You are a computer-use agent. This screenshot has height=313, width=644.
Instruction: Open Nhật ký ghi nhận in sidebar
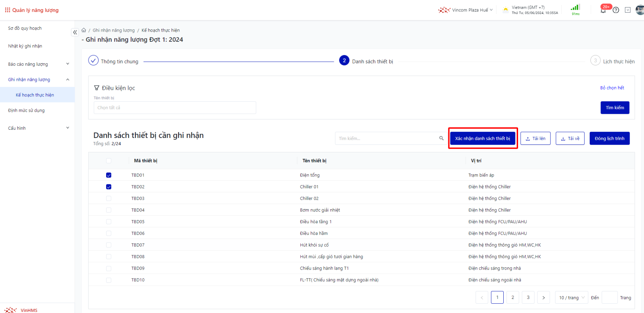coord(25,46)
